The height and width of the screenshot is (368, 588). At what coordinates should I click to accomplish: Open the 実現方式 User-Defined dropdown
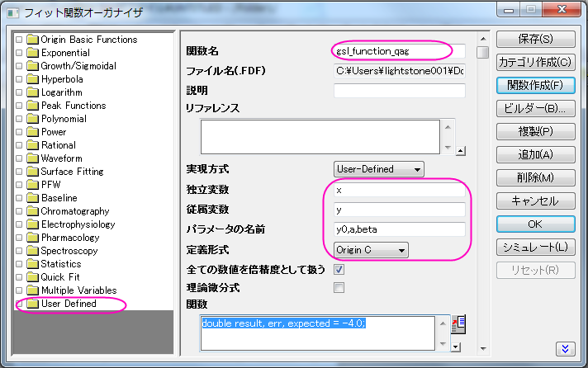pyautogui.click(x=379, y=169)
